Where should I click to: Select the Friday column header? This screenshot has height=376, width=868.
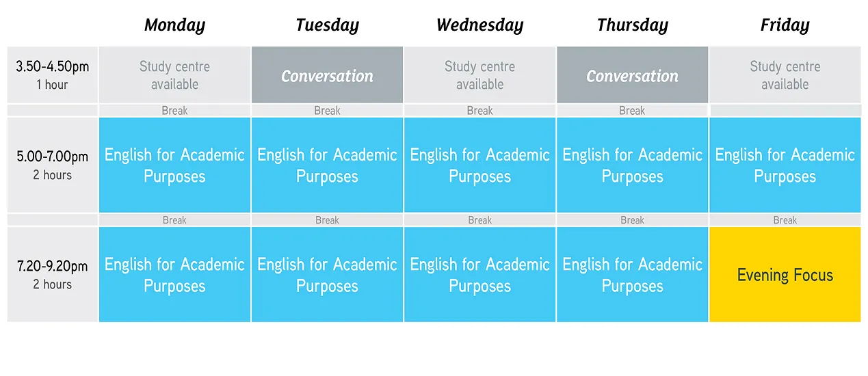click(785, 26)
